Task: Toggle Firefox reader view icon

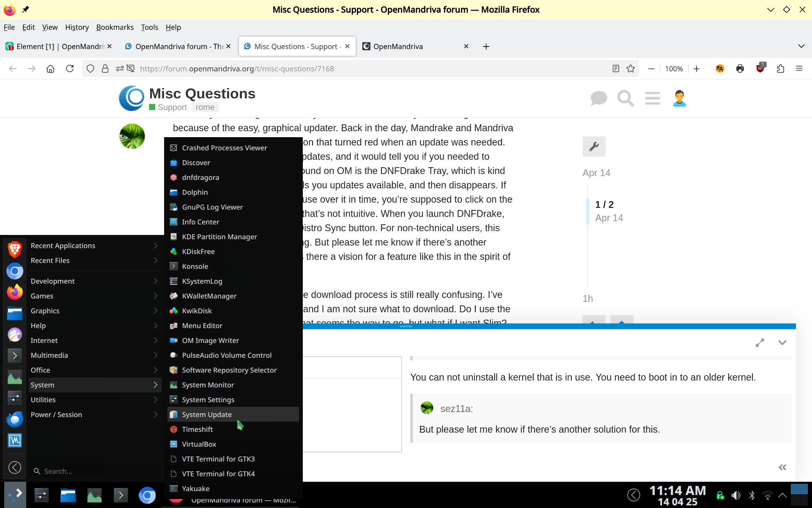Action: (616, 69)
